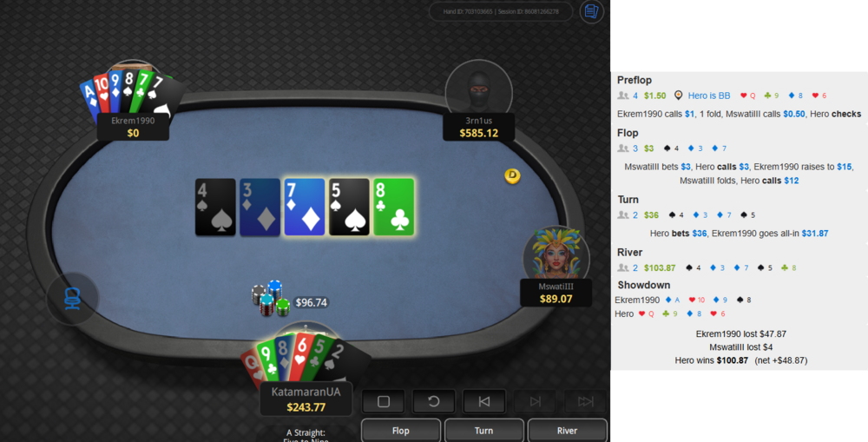The image size is (868, 442).
Task: Step back to previous action
Action: pos(484,401)
